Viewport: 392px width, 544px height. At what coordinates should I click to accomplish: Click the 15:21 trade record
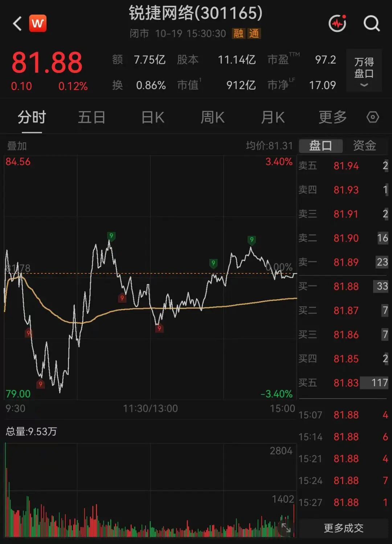point(343,459)
